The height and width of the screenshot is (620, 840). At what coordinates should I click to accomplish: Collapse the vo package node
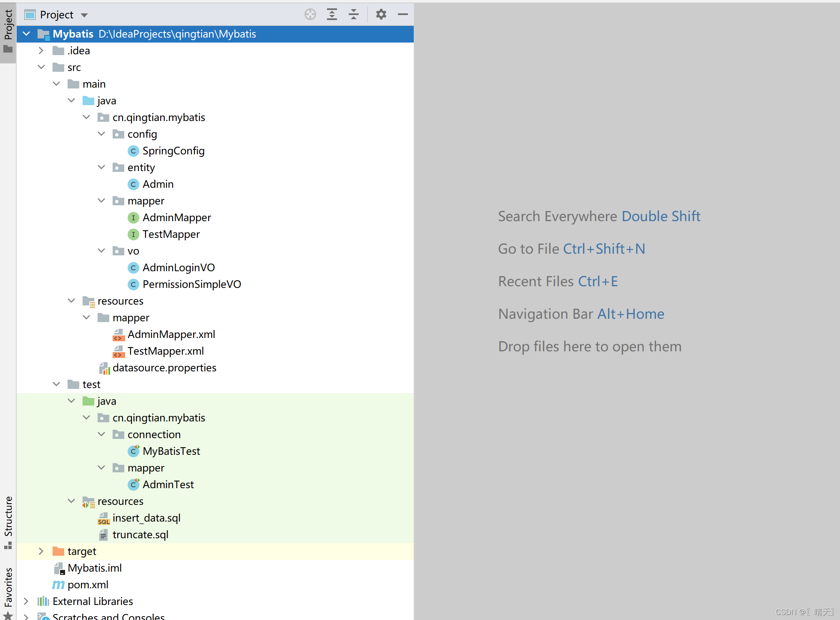point(101,251)
